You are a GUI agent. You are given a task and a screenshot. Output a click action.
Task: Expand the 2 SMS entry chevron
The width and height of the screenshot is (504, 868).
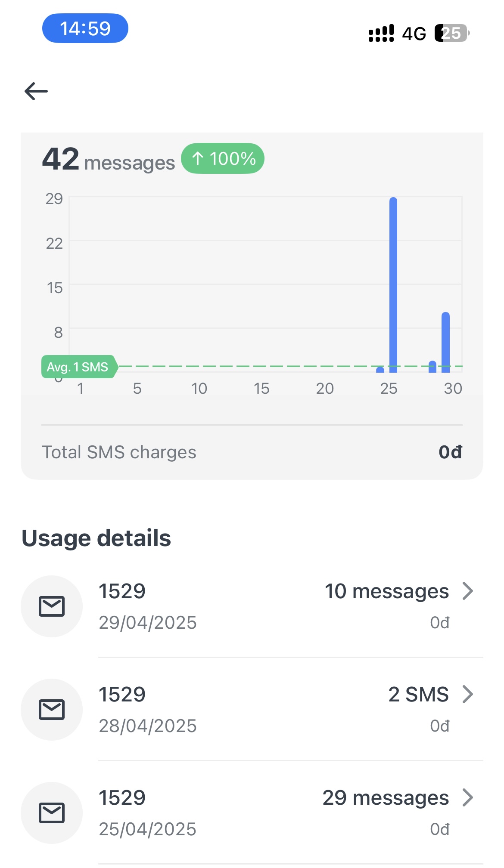coord(468,694)
